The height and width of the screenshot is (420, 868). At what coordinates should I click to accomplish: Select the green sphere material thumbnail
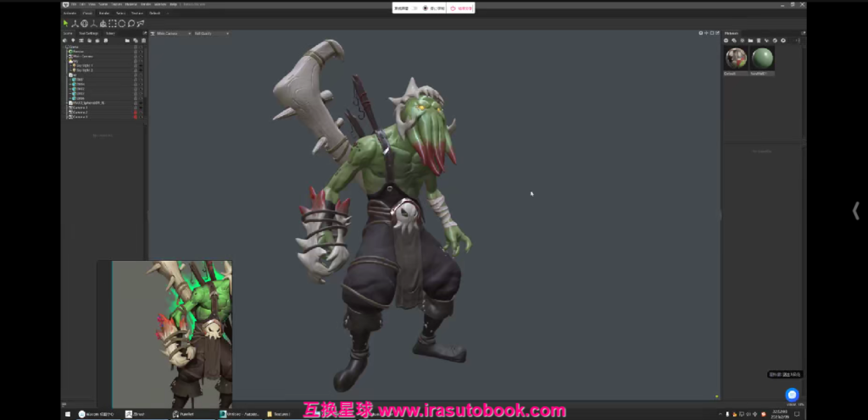click(x=762, y=58)
